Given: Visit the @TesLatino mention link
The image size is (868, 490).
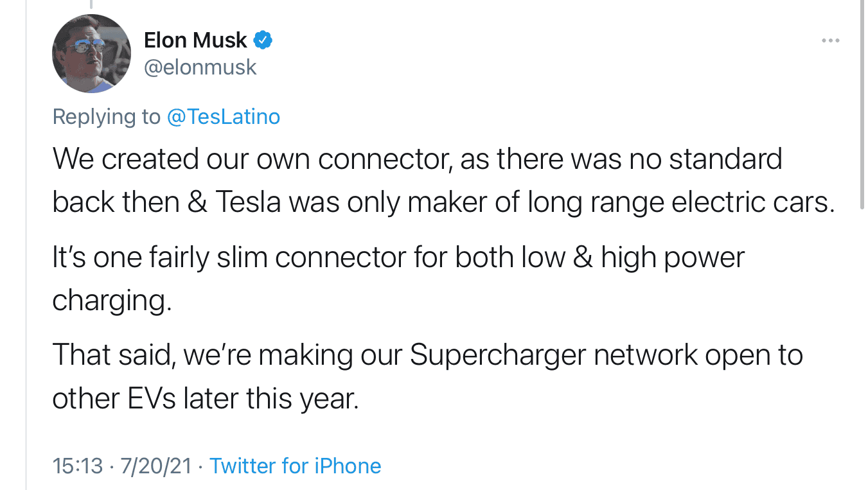Looking at the screenshot, I should point(224,117).
